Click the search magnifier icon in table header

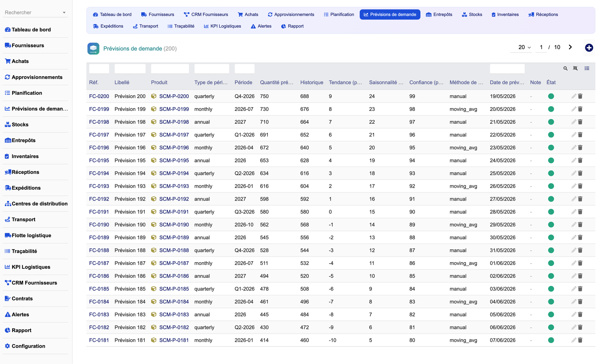coord(565,68)
